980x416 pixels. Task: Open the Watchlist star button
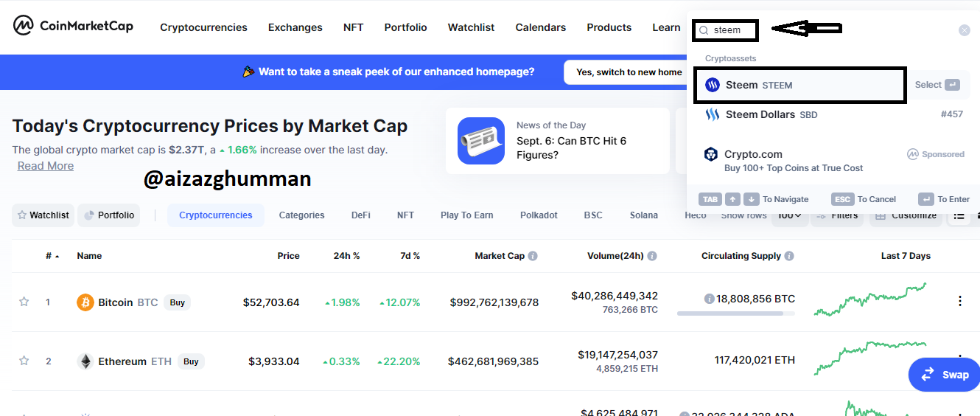point(43,215)
